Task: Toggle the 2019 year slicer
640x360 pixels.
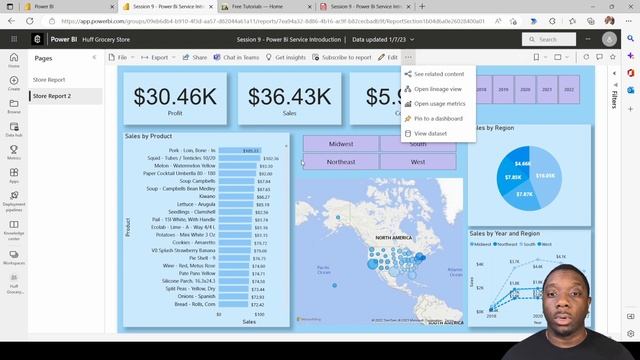Action: point(503,89)
